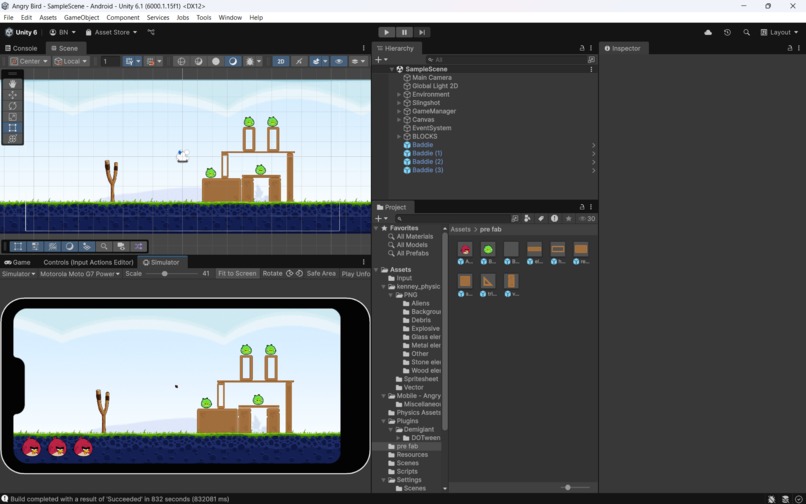Toggle the wireframe globe draw mode icon
806x504 pixels.
tap(181, 61)
